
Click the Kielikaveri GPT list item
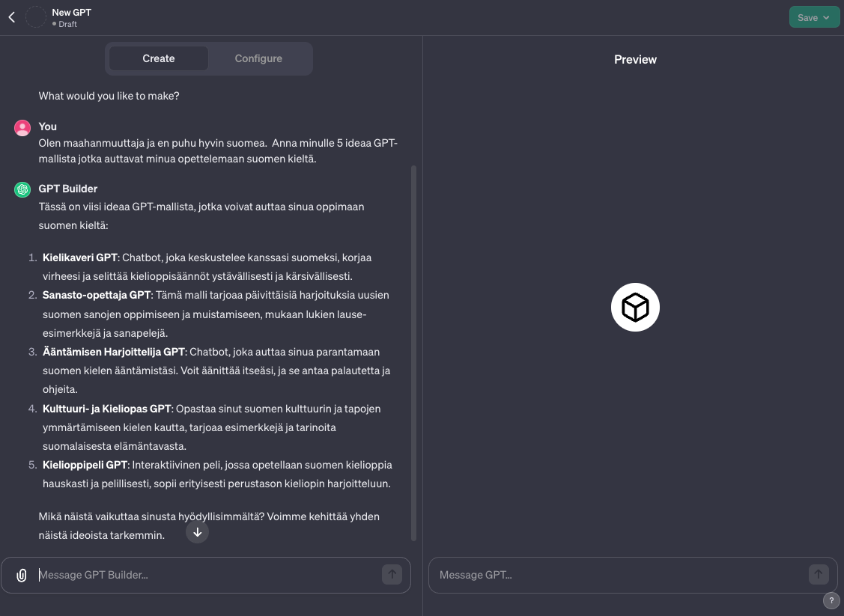click(207, 267)
